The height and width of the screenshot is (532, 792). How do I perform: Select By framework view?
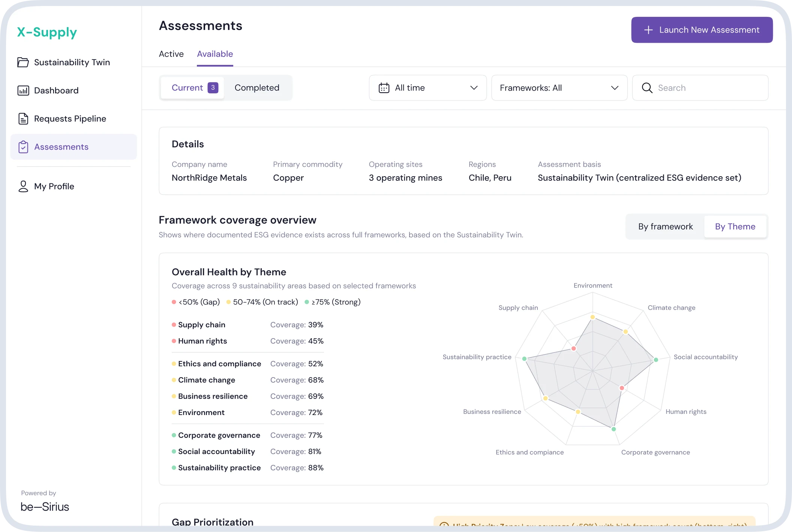coord(666,226)
